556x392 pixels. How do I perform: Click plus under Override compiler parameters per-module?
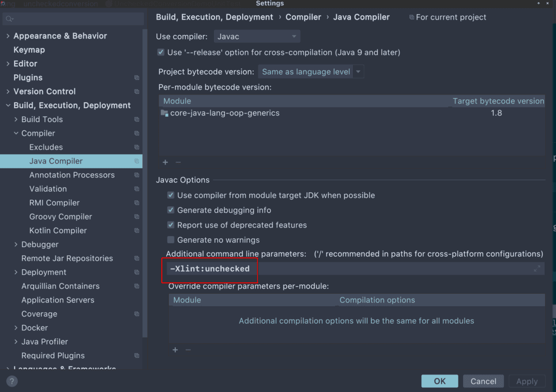[x=175, y=350]
